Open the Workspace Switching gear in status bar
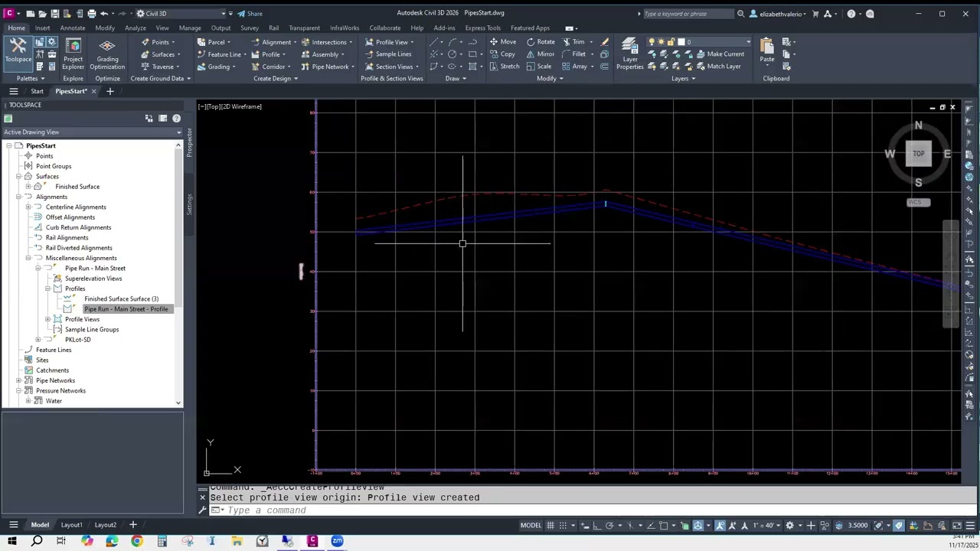This screenshot has height=551, width=980. tap(789, 525)
